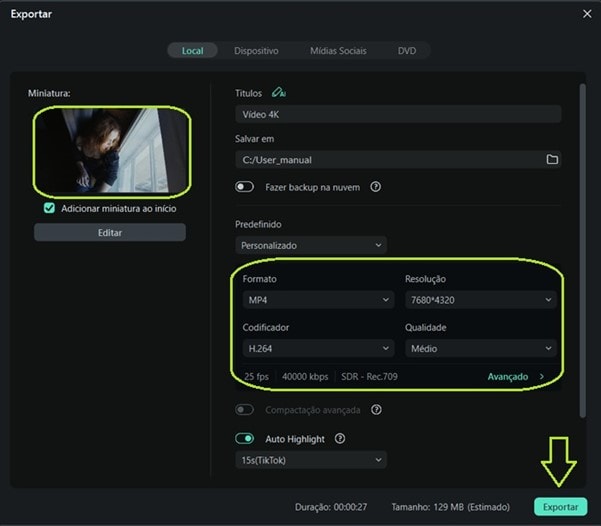Uncheck Adicionar miniatura ao início
This screenshot has width=601, height=526.
click(49, 208)
